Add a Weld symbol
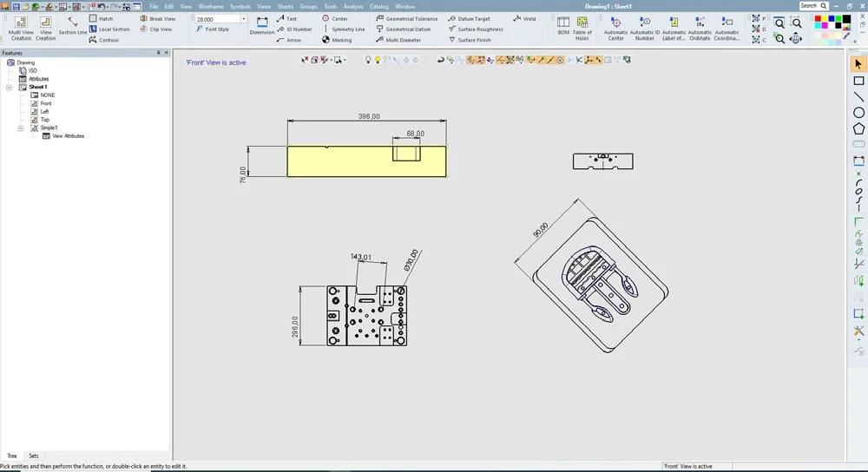Screen dimensions: 868x472 point(524,19)
